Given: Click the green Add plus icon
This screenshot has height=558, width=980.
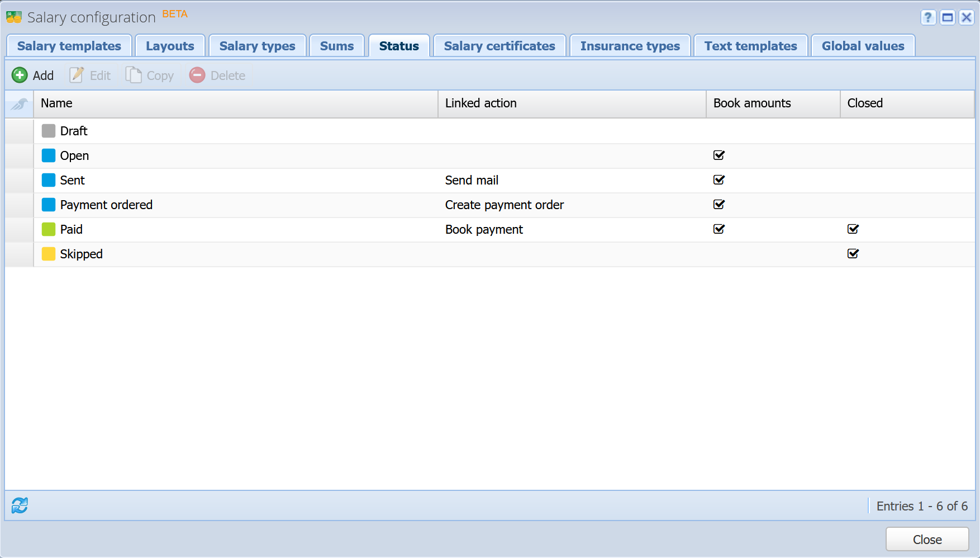Looking at the screenshot, I should tap(20, 75).
